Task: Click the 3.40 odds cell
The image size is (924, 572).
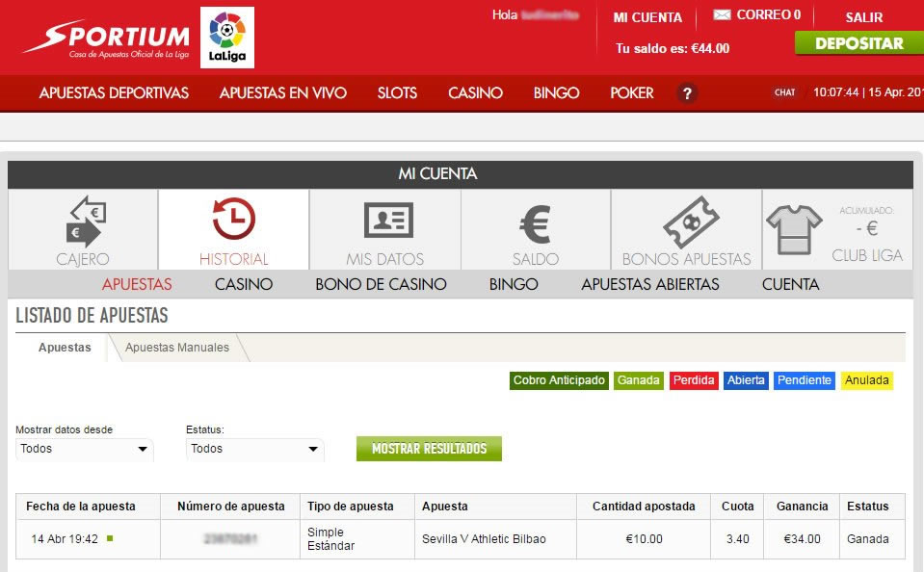Action: [x=738, y=539]
